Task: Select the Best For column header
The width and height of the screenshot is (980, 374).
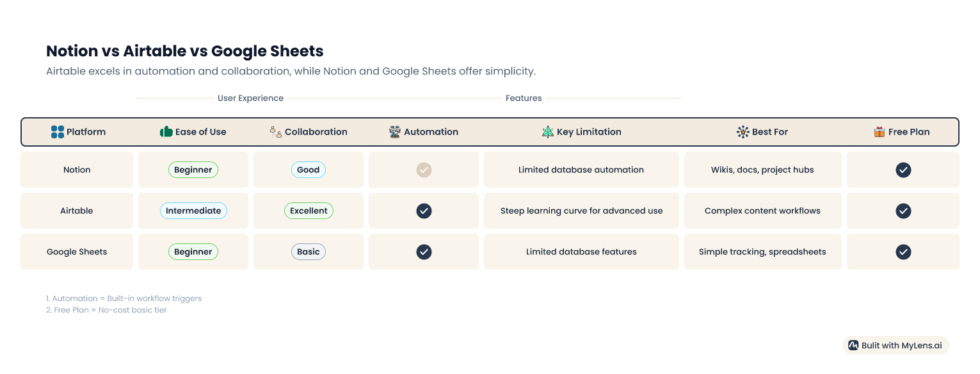Action: tap(762, 132)
